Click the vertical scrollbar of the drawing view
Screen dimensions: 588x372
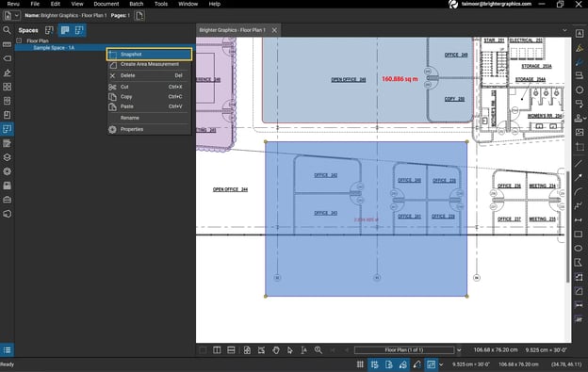[x=568, y=227]
